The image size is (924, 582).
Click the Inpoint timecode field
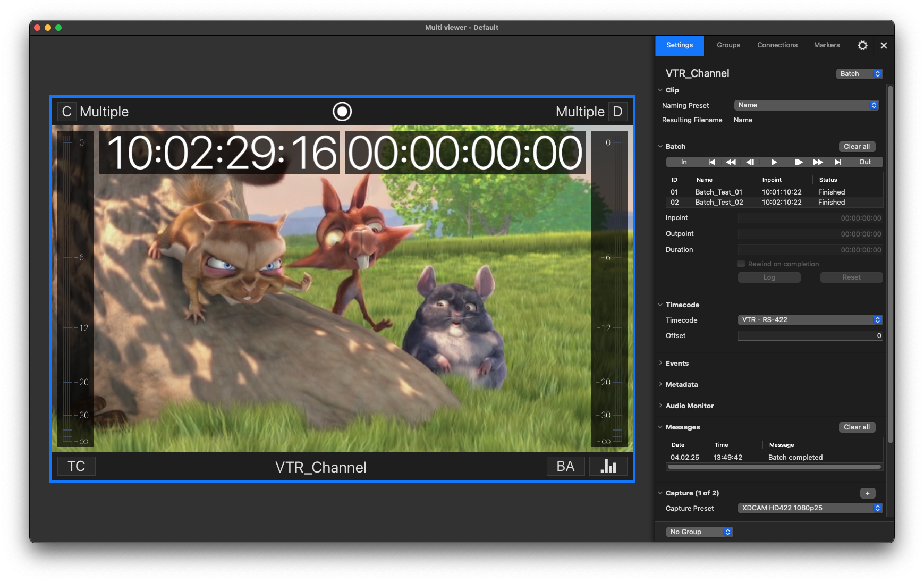click(x=810, y=218)
